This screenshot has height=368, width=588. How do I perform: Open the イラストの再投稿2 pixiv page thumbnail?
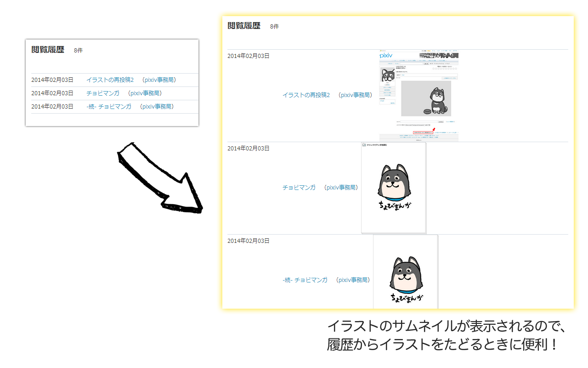click(x=419, y=95)
